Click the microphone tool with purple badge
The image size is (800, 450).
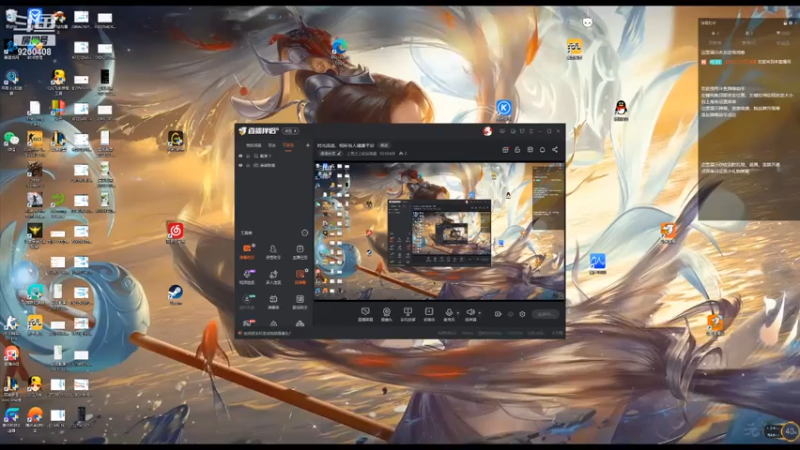click(x=247, y=277)
